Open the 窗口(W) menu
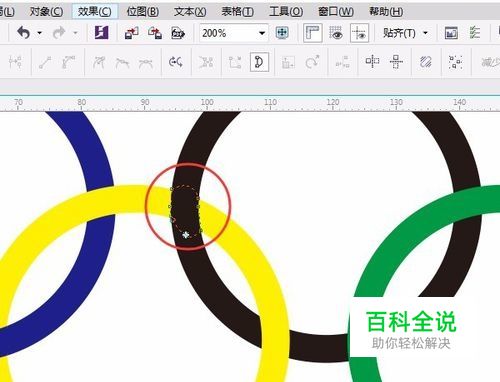Image resolution: width=500 pixels, height=382 pixels. pyautogui.click(x=336, y=12)
